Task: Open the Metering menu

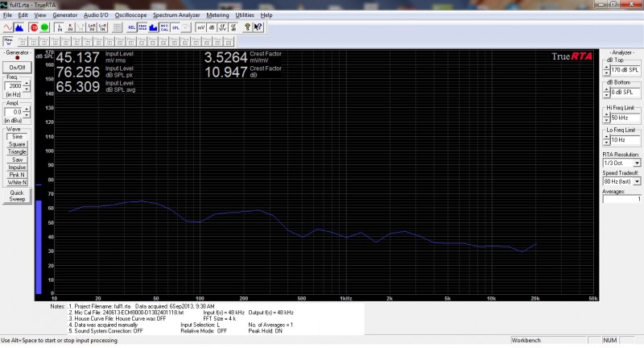Action: point(217,15)
